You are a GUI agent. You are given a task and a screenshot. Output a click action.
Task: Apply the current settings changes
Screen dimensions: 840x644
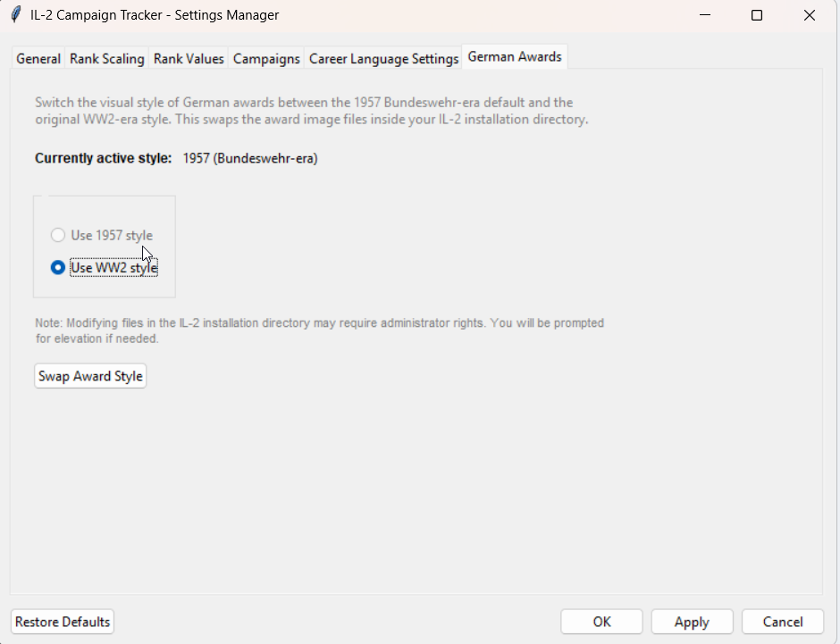pyautogui.click(x=692, y=622)
